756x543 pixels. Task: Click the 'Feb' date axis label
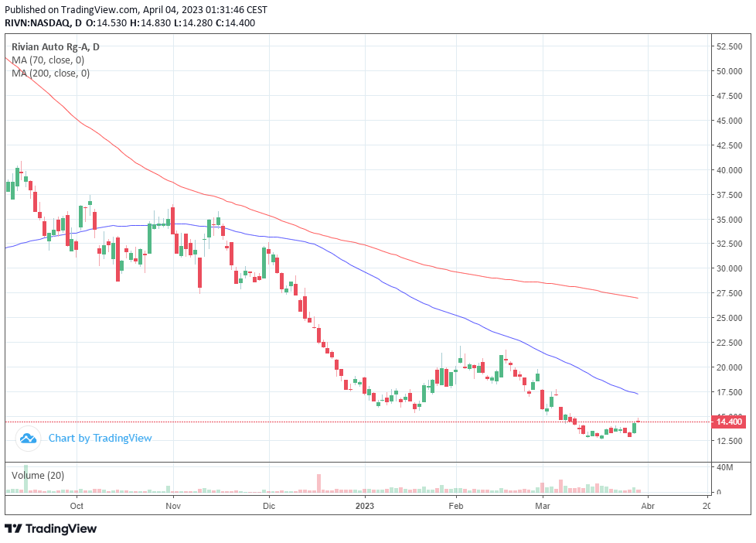click(x=455, y=506)
